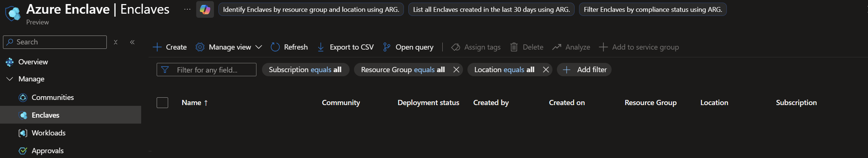Click the plus icon in Add filter
Image resolution: width=868 pixels, height=158 pixels.
pos(566,70)
